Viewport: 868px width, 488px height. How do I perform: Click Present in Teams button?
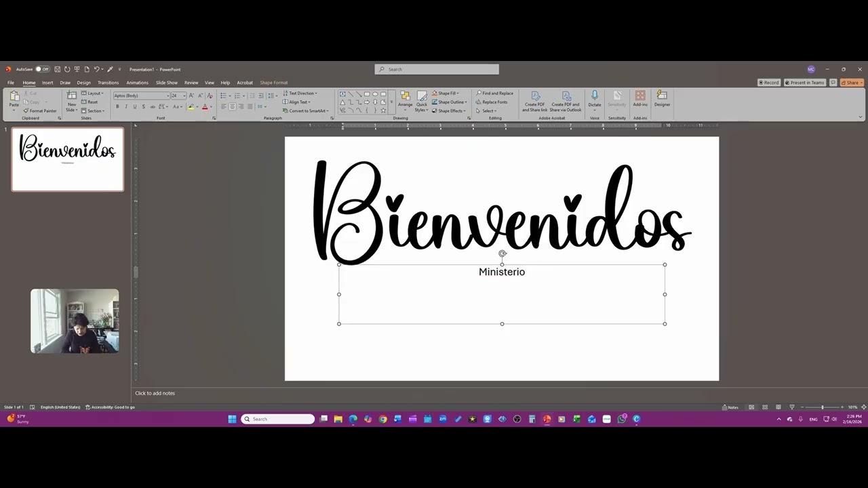coord(805,83)
